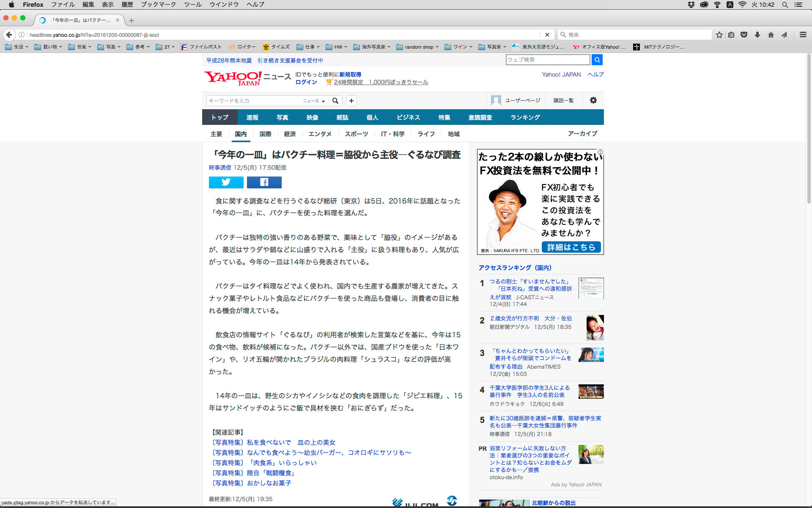The width and height of the screenshot is (812, 508).
Task: Switch to the ランキング tab
Action: (x=525, y=117)
